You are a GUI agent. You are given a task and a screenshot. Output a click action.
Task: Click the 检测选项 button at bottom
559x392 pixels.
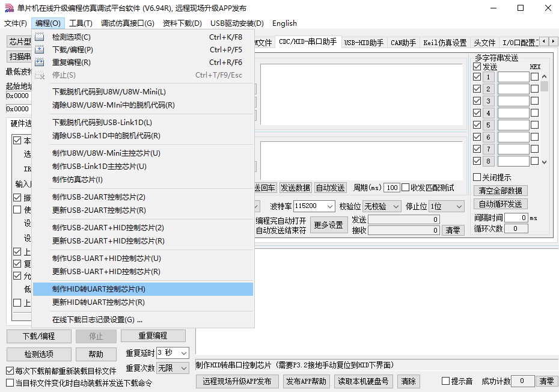coord(39,354)
